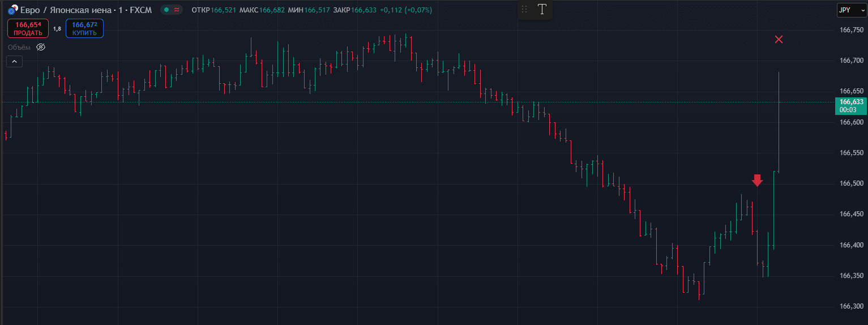This screenshot has width=868, height=325.
Task: Click the Euro/Yen symbol flag icon
Action: [x=11, y=10]
